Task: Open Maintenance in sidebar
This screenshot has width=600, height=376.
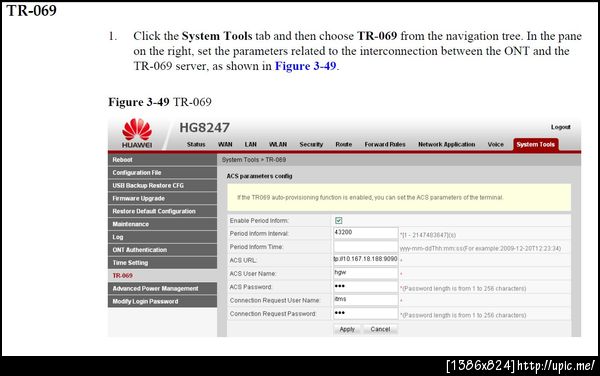Action: click(162, 224)
